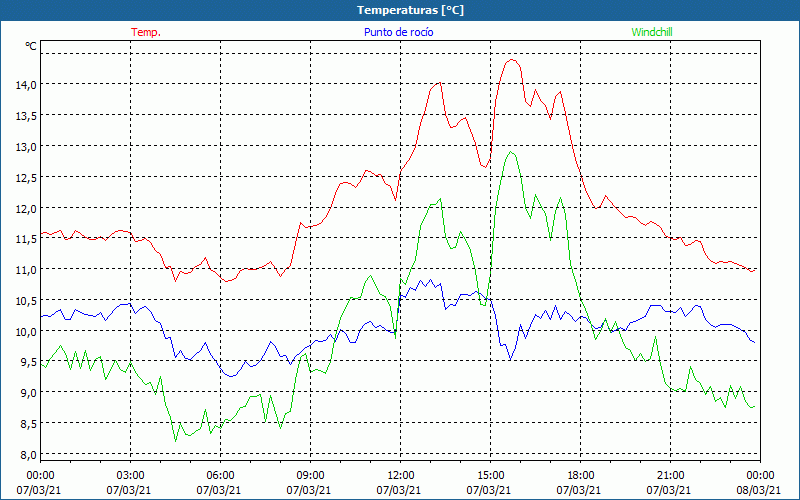Click the 21:00 time axis label
The width and height of the screenshot is (800, 500).
pos(670,476)
